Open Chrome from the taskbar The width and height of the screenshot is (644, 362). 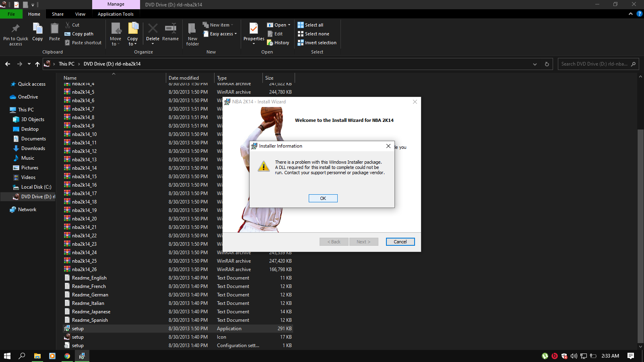(67, 356)
